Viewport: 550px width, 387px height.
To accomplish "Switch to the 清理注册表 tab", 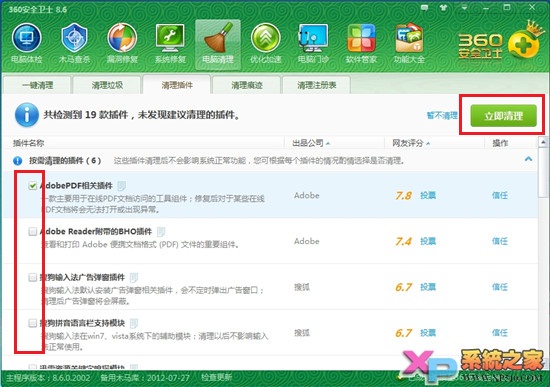I will coord(316,85).
